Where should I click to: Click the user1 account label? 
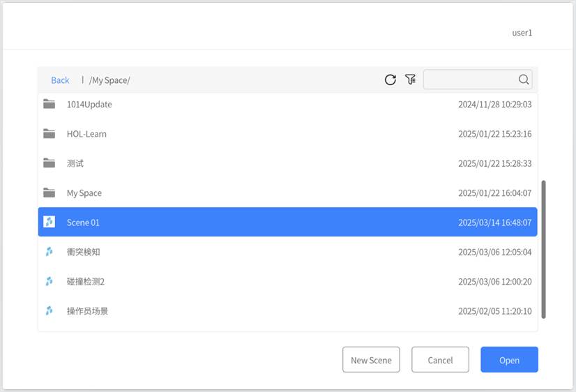pyautogui.click(x=522, y=33)
